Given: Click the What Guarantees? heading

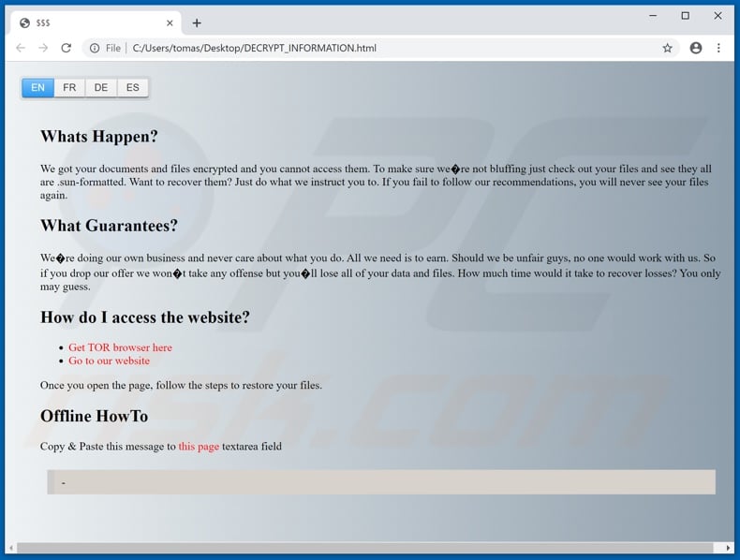Looking at the screenshot, I should [109, 226].
